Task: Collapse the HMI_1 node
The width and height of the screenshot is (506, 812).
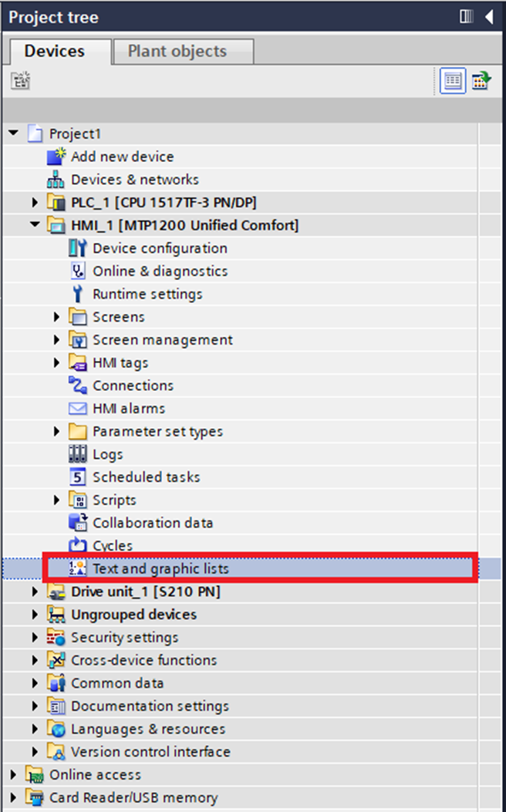Action: pos(35,224)
